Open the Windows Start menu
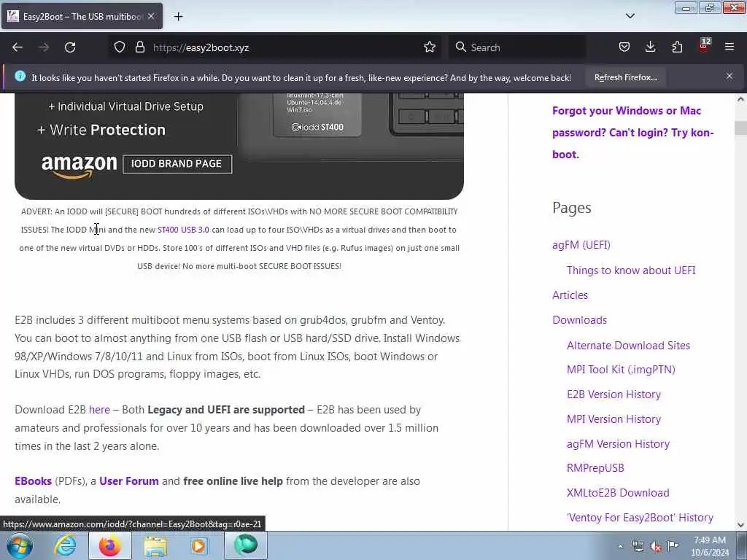 20,545
